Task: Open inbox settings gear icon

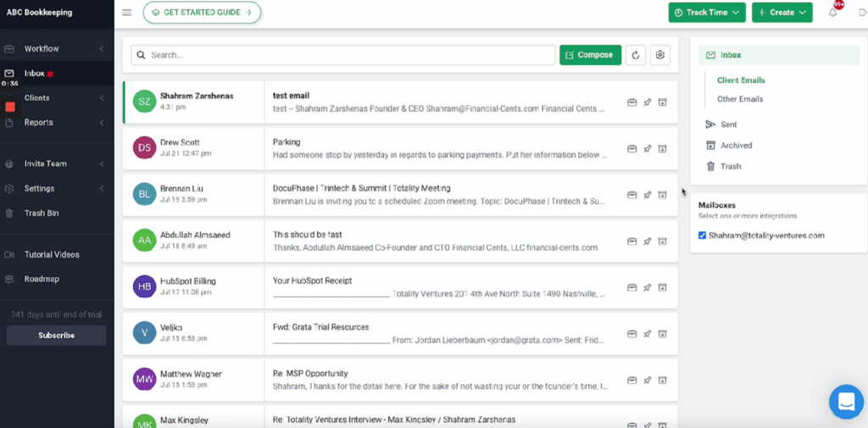Action: coord(660,55)
